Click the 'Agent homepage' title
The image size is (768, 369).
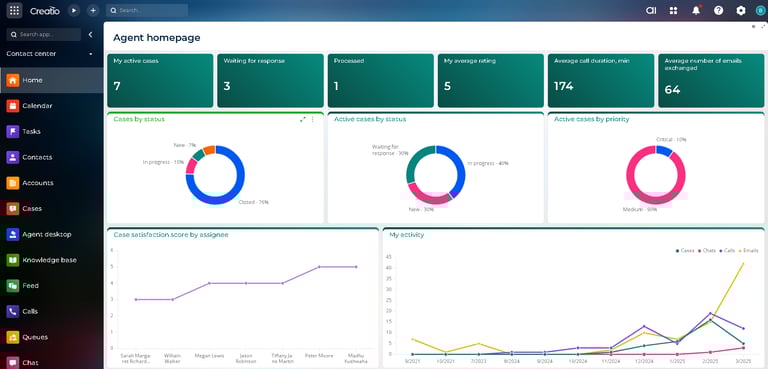click(157, 38)
